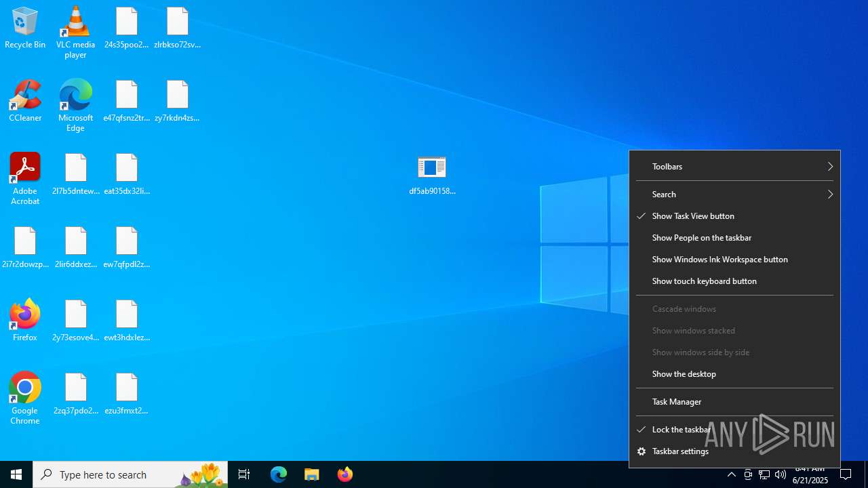The height and width of the screenshot is (488, 868).
Task: Uncheck Show Task View button
Action: click(734, 216)
